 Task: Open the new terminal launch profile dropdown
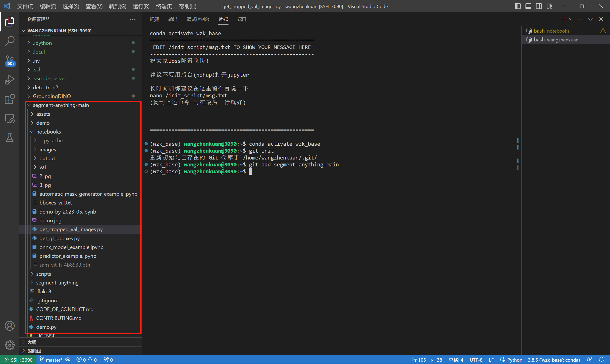click(x=571, y=19)
